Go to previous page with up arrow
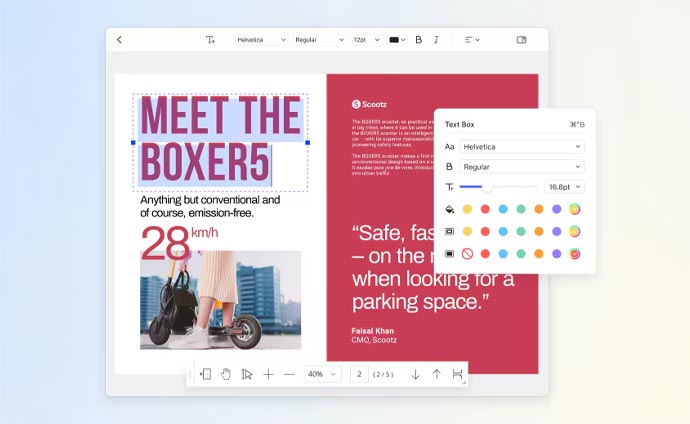This screenshot has height=424, width=690. tap(436, 374)
